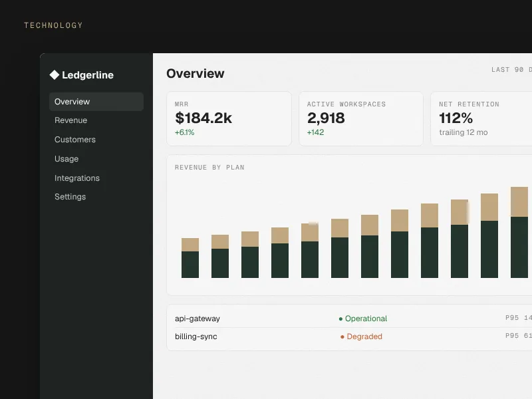Click the first (shortest) bar in revenue chart

[x=190, y=258]
